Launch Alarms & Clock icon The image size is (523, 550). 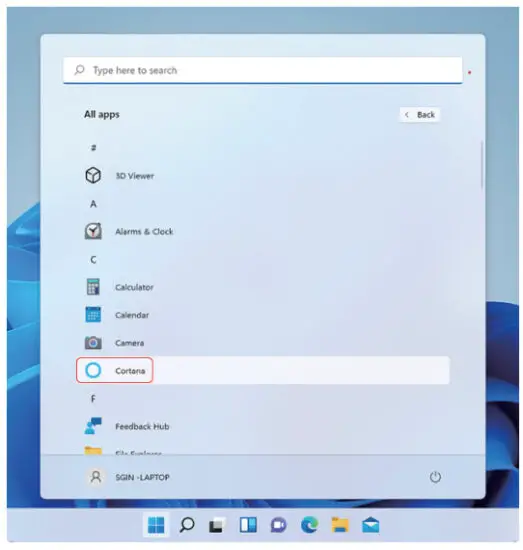pos(93,231)
